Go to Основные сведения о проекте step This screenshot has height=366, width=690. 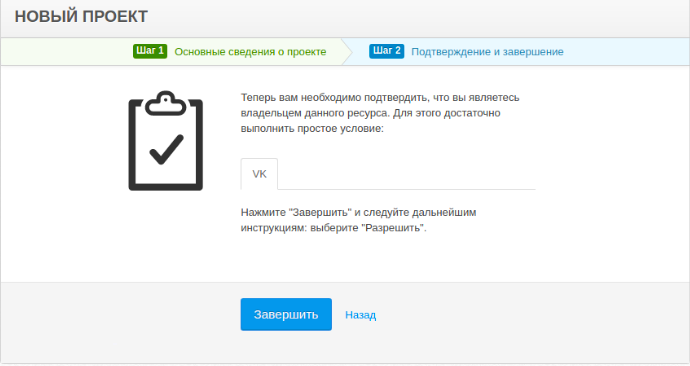tap(250, 52)
